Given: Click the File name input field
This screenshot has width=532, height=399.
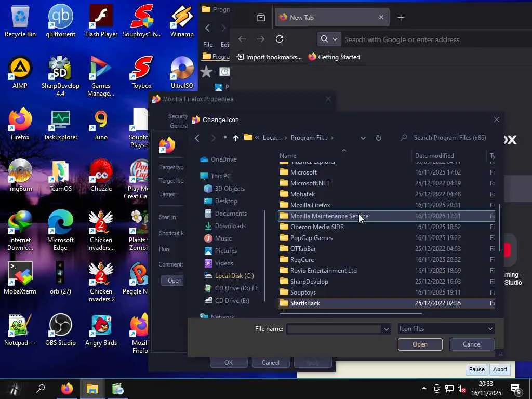Looking at the screenshot, I should [x=334, y=329].
